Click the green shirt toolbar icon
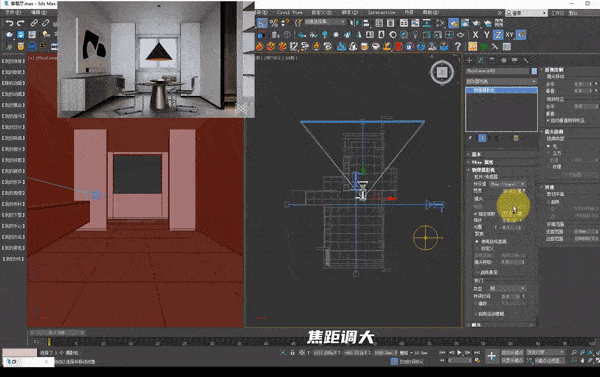Screen dimensions: 600x377 pos(484,47)
